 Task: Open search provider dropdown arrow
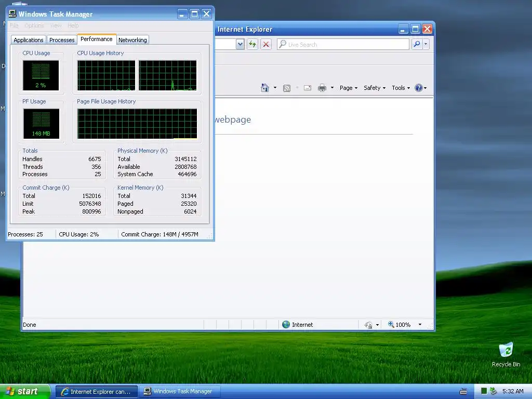click(x=426, y=44)
